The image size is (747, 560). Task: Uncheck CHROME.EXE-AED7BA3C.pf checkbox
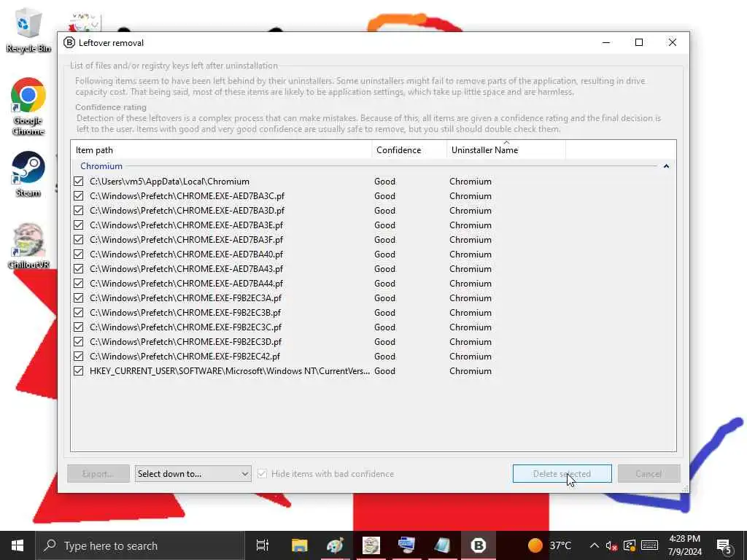79,195
